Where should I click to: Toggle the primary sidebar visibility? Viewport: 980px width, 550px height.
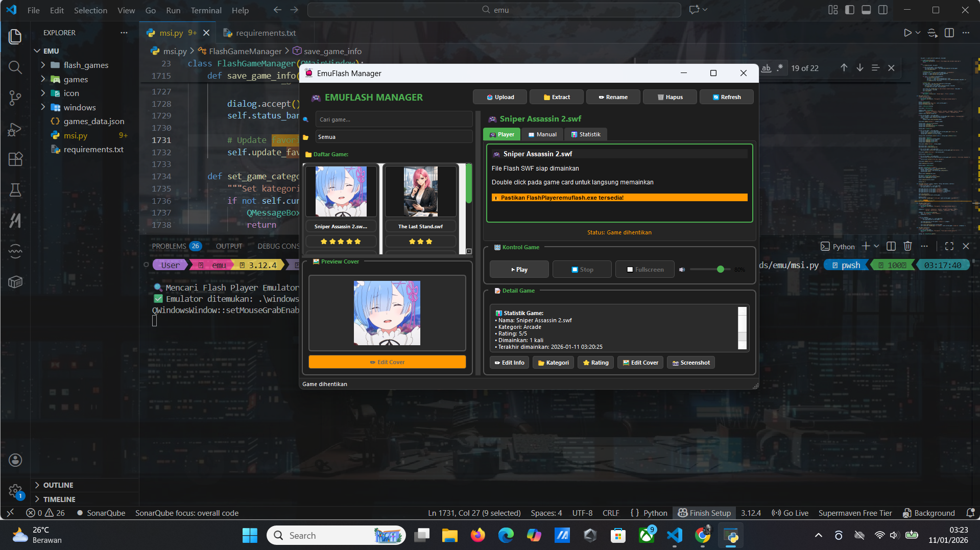click(848, 9)
